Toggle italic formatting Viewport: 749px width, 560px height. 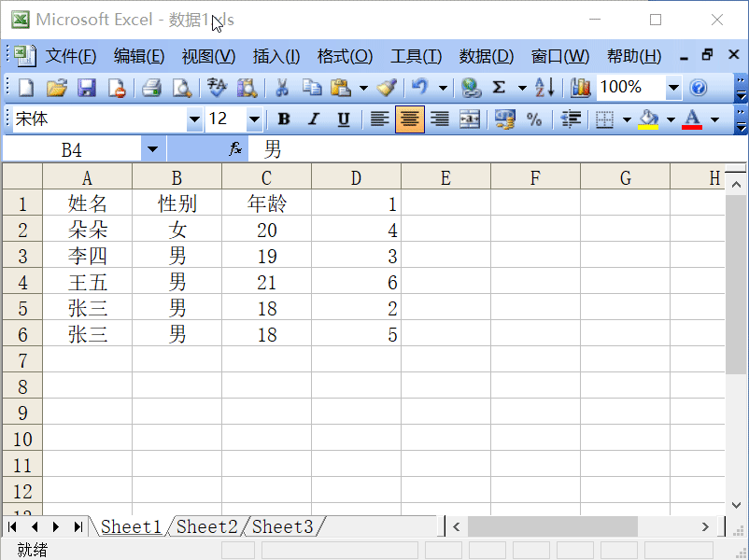click(314, 119)
